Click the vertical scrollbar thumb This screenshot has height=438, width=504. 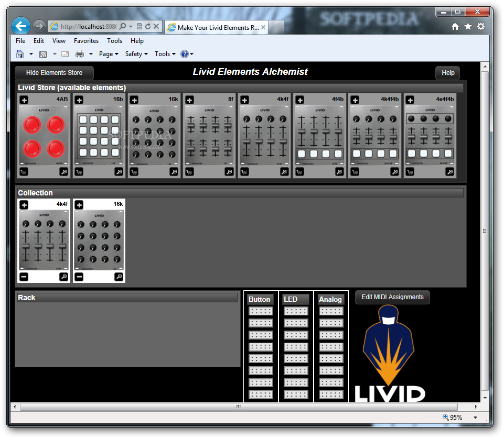click(485, 231)
